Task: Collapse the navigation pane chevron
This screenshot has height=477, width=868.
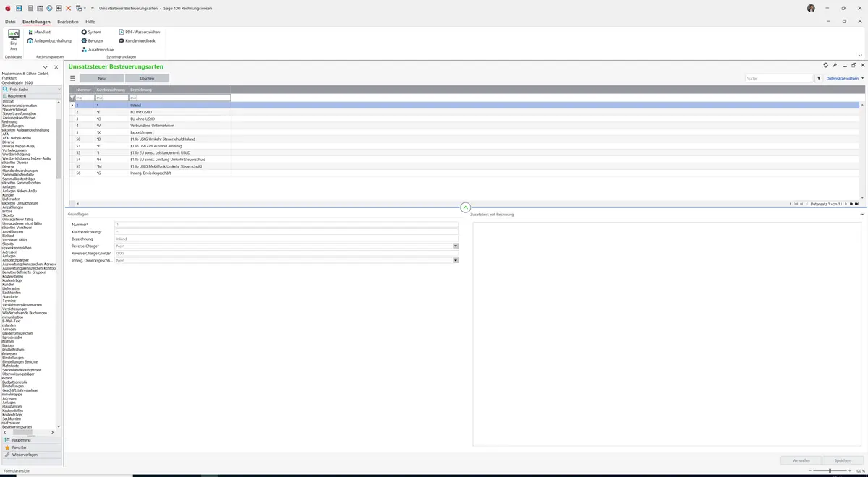Action: coord(46,67)
